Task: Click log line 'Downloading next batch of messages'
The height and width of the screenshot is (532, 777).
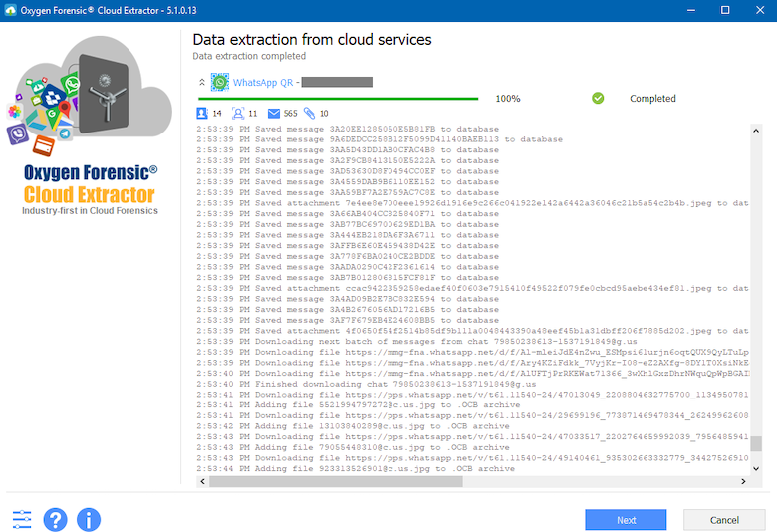Action: click(x=416, y=341)
